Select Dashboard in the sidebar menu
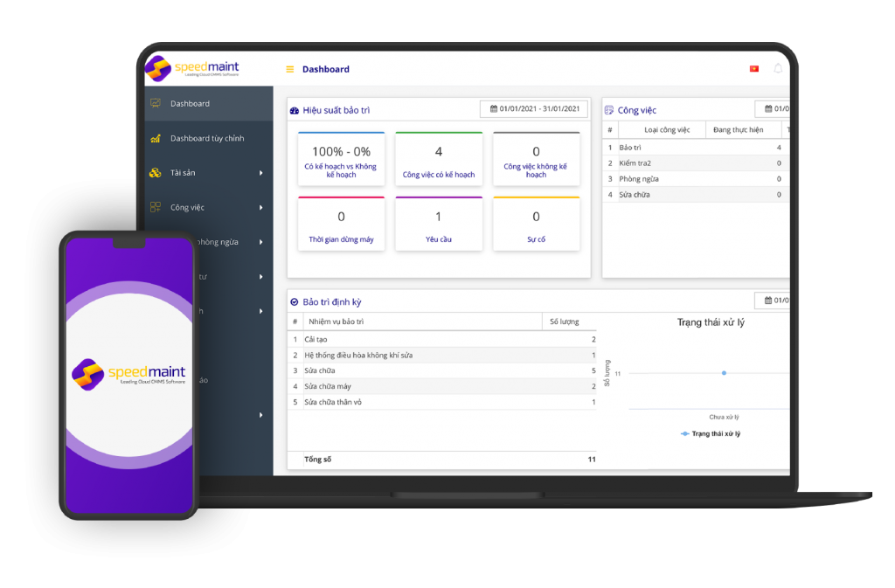This screenshot has height=588, width=895. [190, 103]
